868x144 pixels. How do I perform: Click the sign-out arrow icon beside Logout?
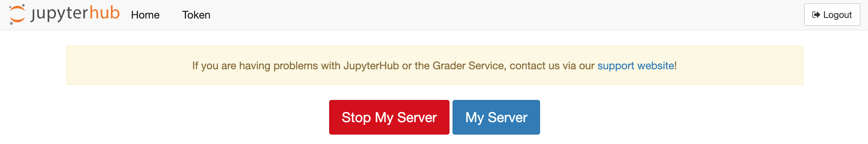coord(816,15)
